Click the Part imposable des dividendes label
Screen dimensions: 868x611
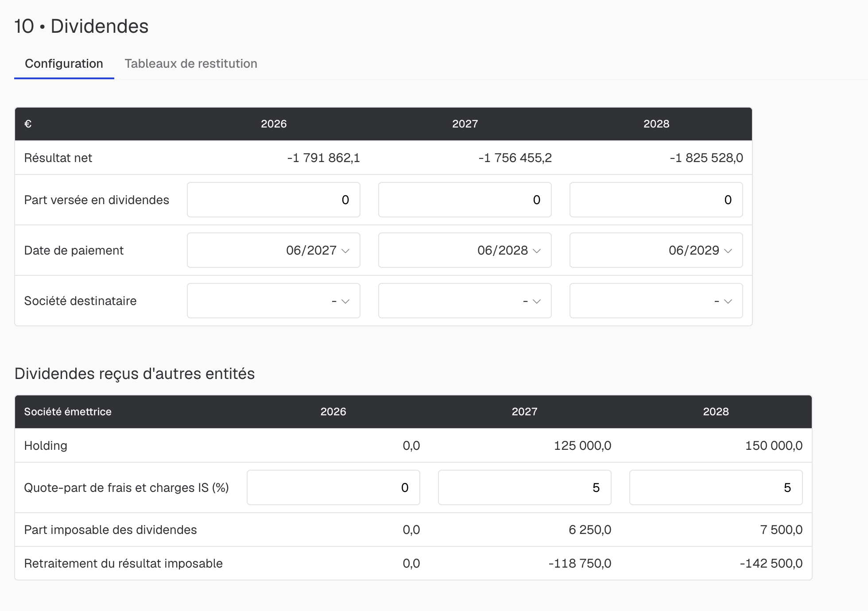(x=110, y=530)
